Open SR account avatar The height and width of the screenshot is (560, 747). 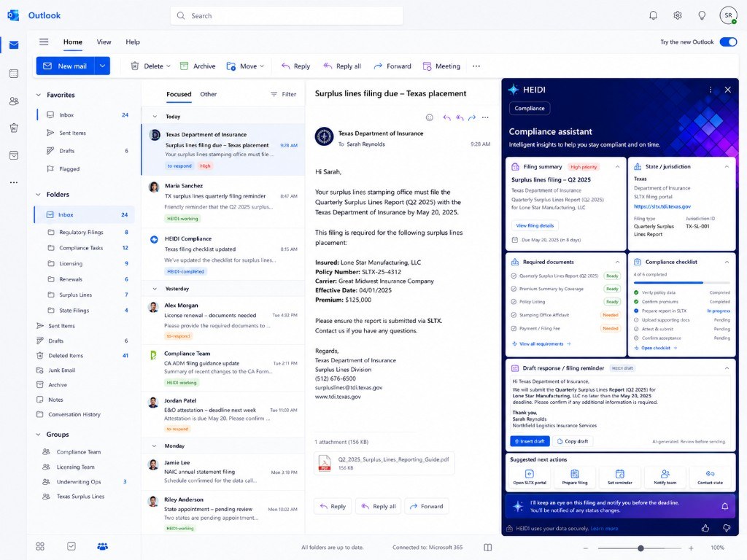[x=728, y=15]
